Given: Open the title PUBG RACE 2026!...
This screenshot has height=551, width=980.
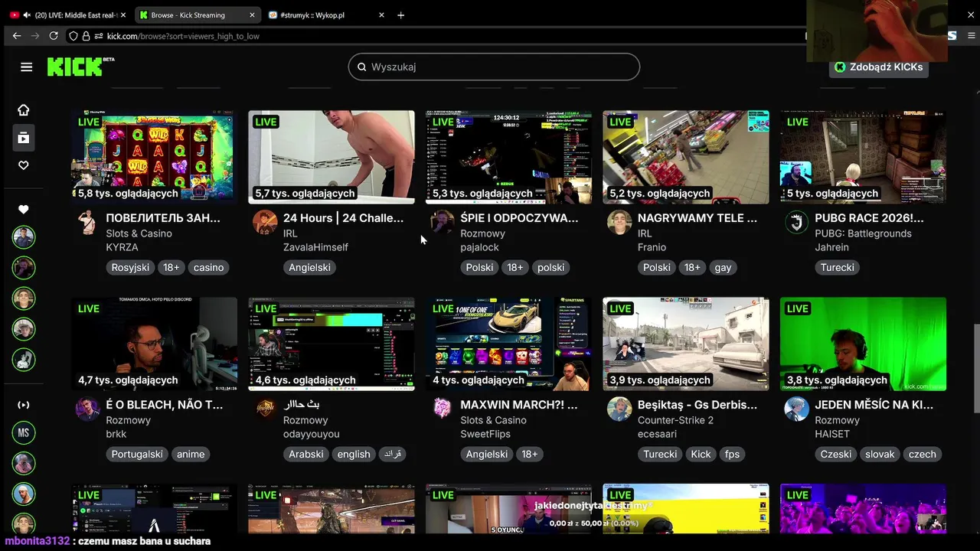Looking at the screenshot, I should pos(869,218).
